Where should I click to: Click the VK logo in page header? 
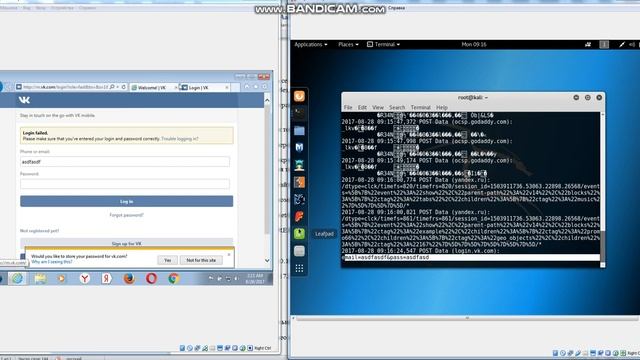pyautogui.click(x=24, y=100)
